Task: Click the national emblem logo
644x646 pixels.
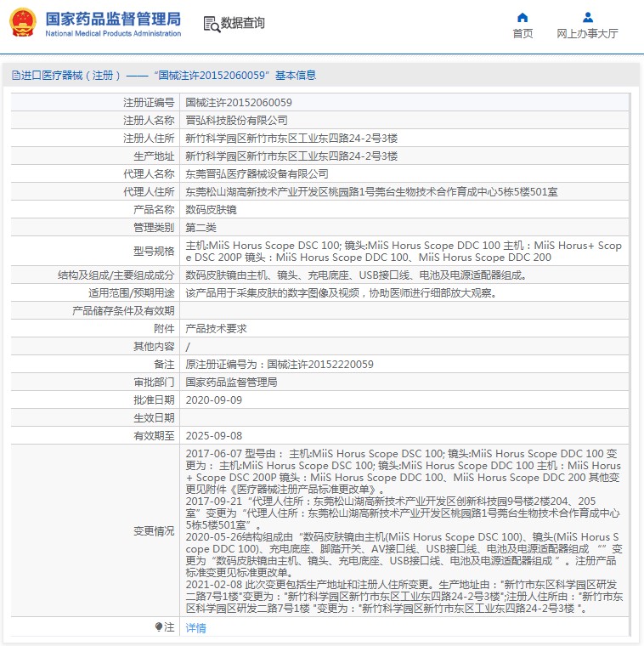Action: 23,23
